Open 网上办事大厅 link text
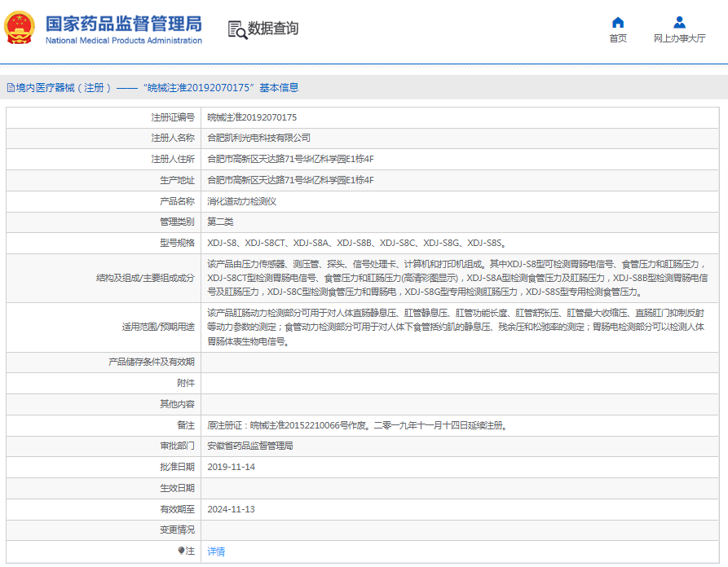728x567 pixels. [x=679, y=38]
